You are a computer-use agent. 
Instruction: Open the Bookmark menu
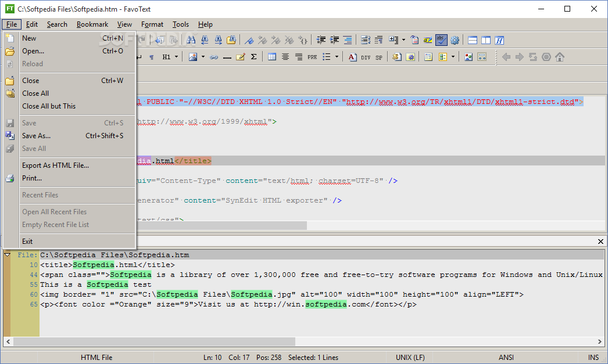click(x=92, y=24)
